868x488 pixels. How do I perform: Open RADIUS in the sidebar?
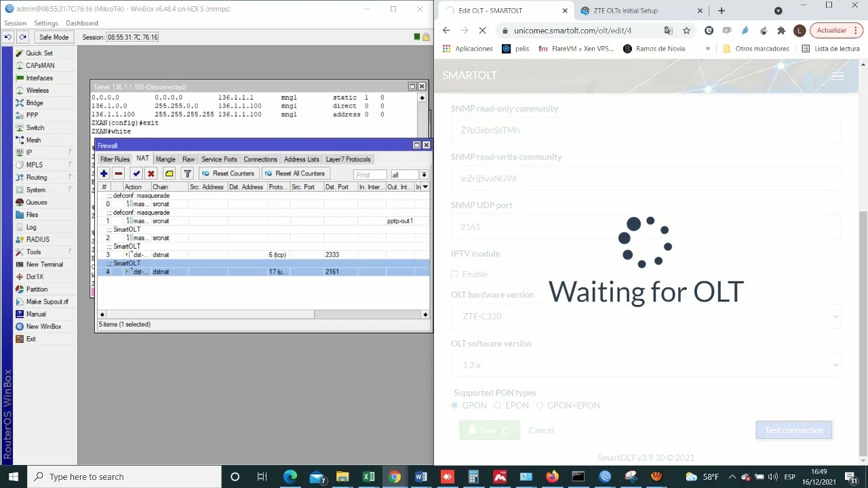(37, 239)
